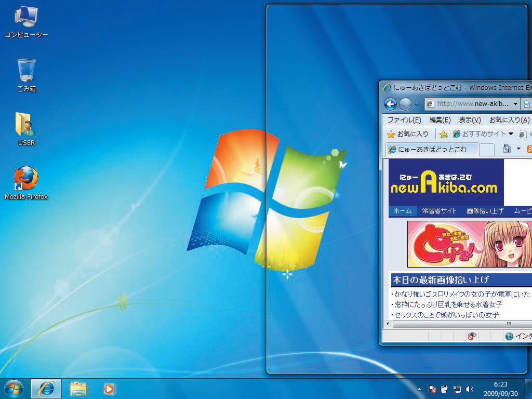
Task: Launch Windows Media Player from taskbar
Action: pyautogui.click(x=109, y=389)
